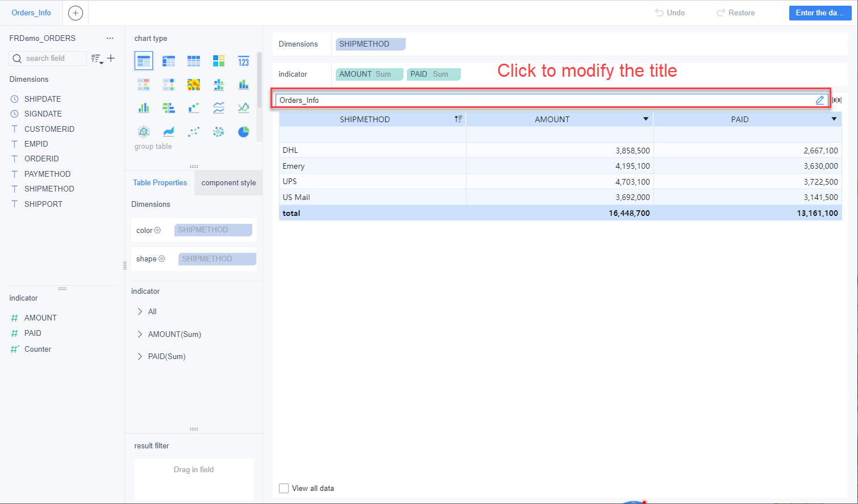Tick the View all data checkbox

pyautogui.click(x=284, y=488)
